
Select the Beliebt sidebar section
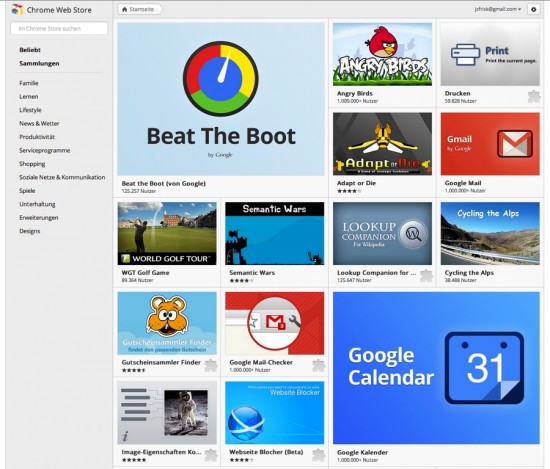pyautogui.click(x=30, y=50)
